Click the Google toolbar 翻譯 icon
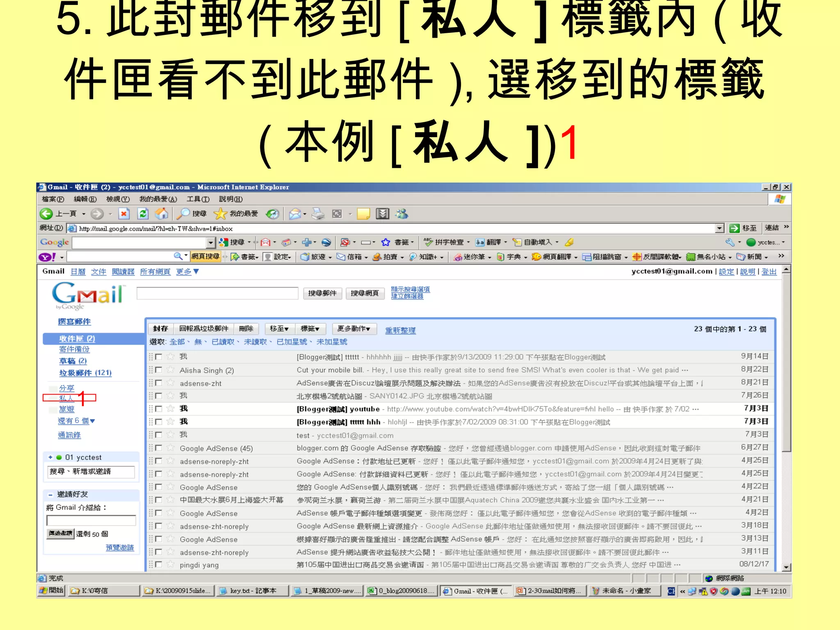The height and width of the screenshot is (630, 840). click(480, 242)
